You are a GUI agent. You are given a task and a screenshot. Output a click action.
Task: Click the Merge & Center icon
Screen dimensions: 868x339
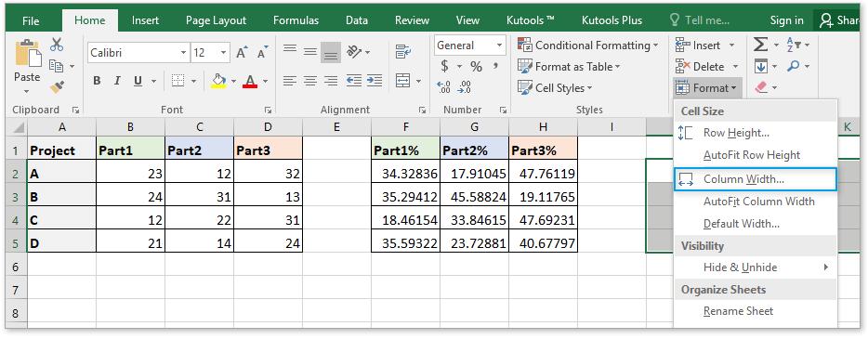(x=402, y=82)
